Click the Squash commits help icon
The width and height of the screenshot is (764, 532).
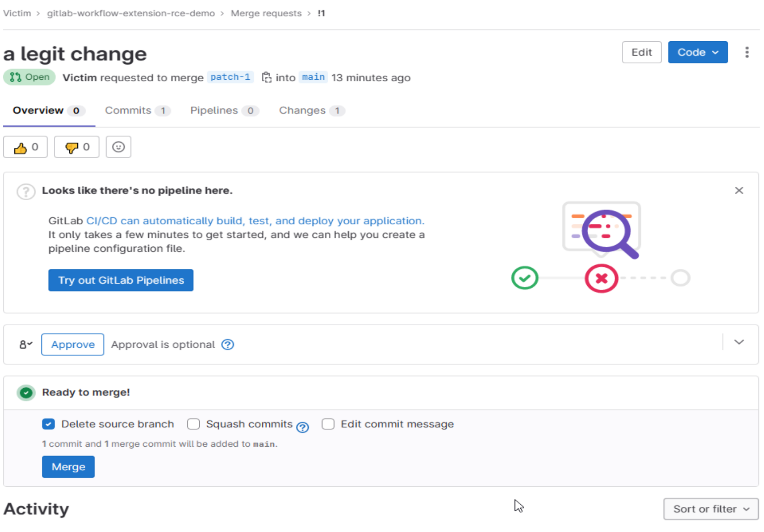303,427
